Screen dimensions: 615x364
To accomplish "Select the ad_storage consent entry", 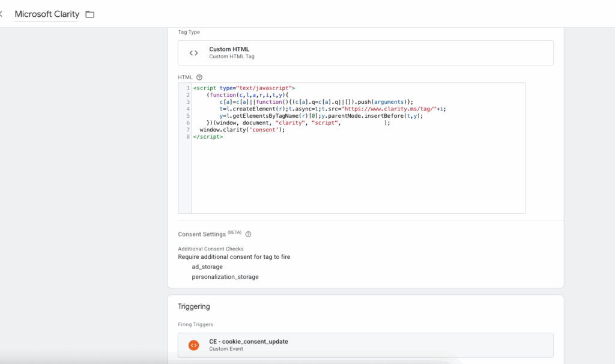I will 207,267.
